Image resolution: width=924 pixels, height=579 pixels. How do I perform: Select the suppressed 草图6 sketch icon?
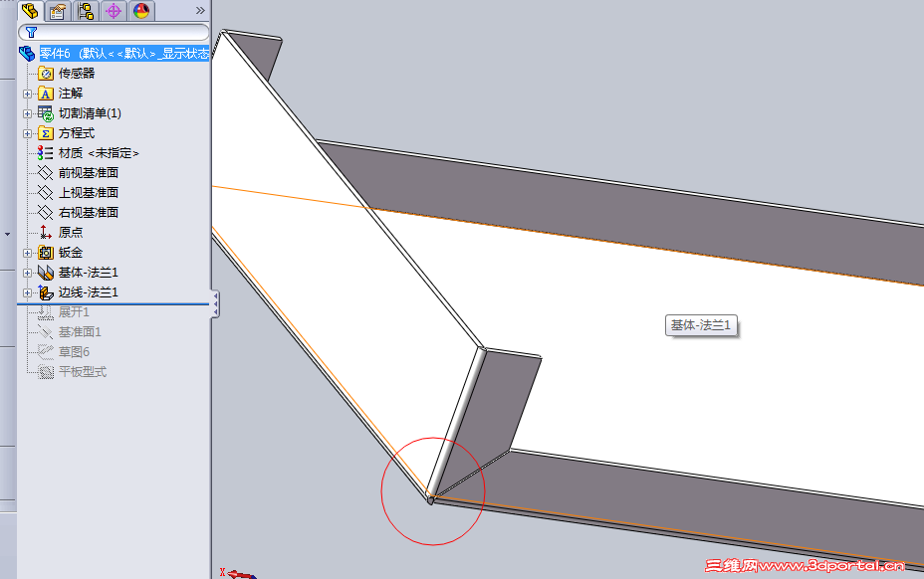(46, 352)
